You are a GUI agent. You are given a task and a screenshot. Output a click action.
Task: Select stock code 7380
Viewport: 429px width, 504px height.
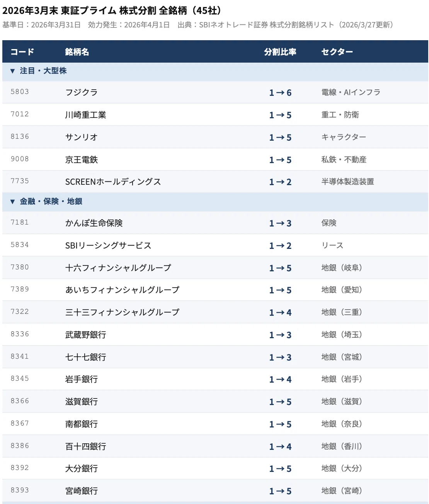pos(20,267)
